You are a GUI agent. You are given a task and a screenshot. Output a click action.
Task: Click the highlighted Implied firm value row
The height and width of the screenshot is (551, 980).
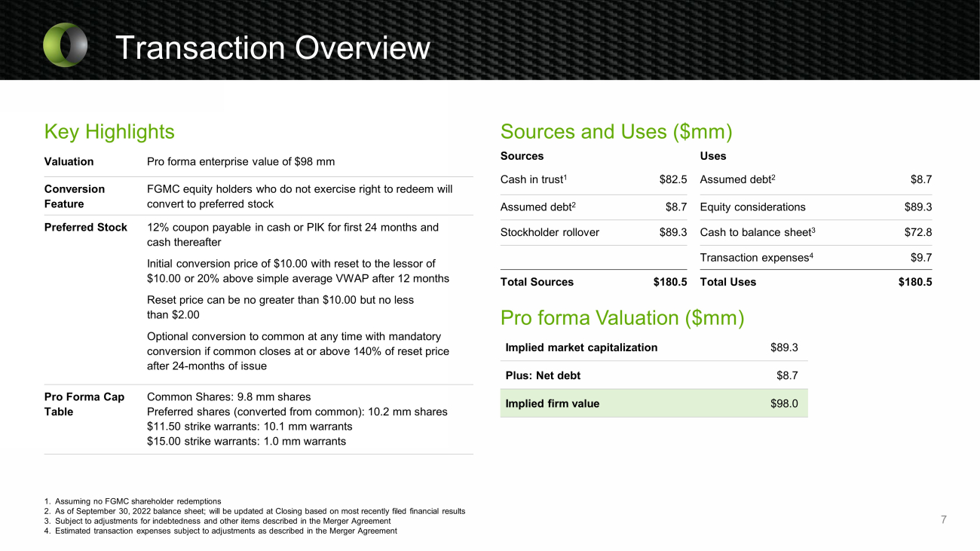pyautogui.click(x=653, y=403)
